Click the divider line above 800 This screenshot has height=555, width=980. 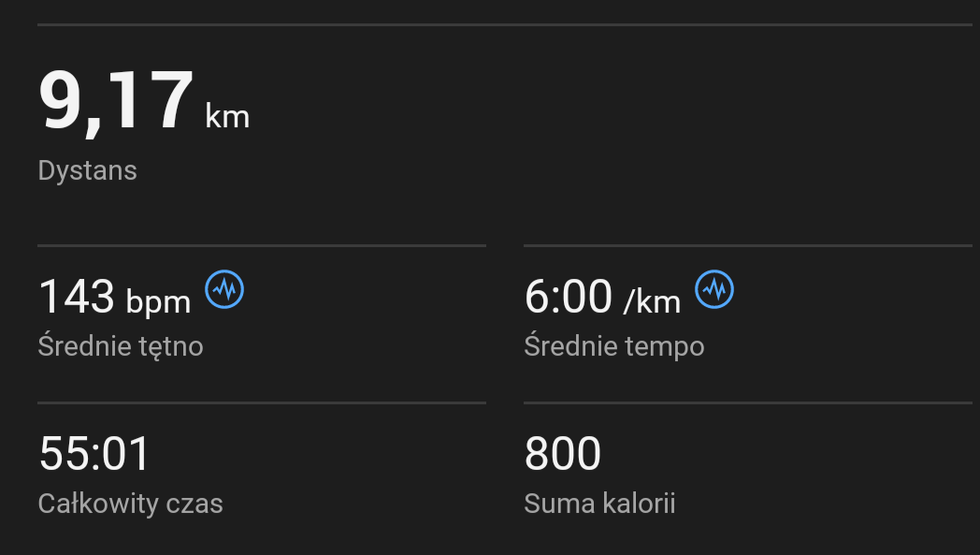[748, 402]
